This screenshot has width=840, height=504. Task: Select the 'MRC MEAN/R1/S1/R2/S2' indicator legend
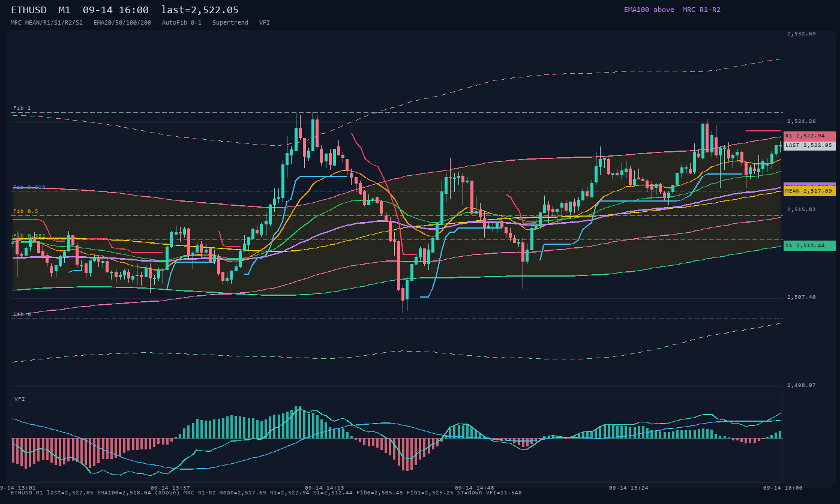47,22
